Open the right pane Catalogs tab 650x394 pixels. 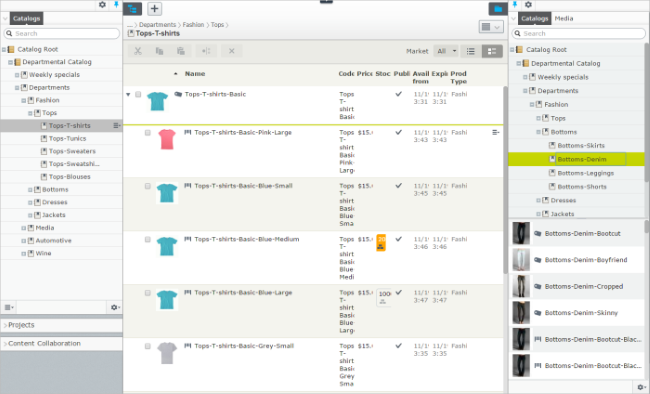pos(534,18)
